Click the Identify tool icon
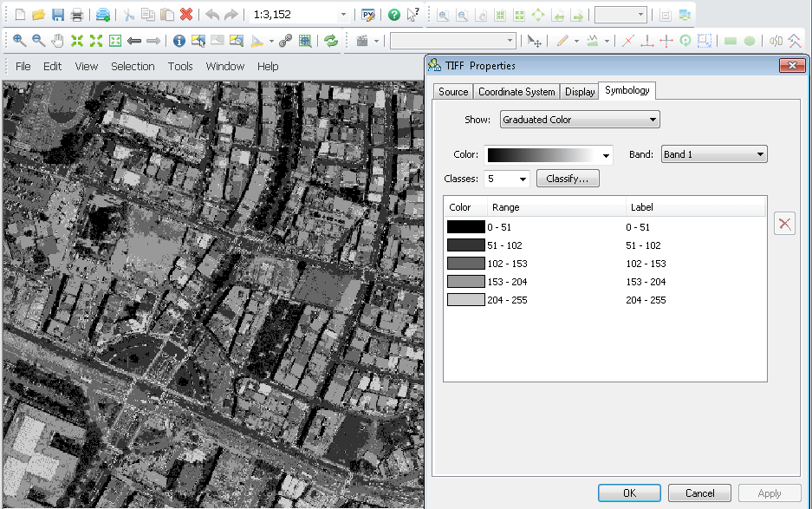Screen dimensions: 812x509 178,40
